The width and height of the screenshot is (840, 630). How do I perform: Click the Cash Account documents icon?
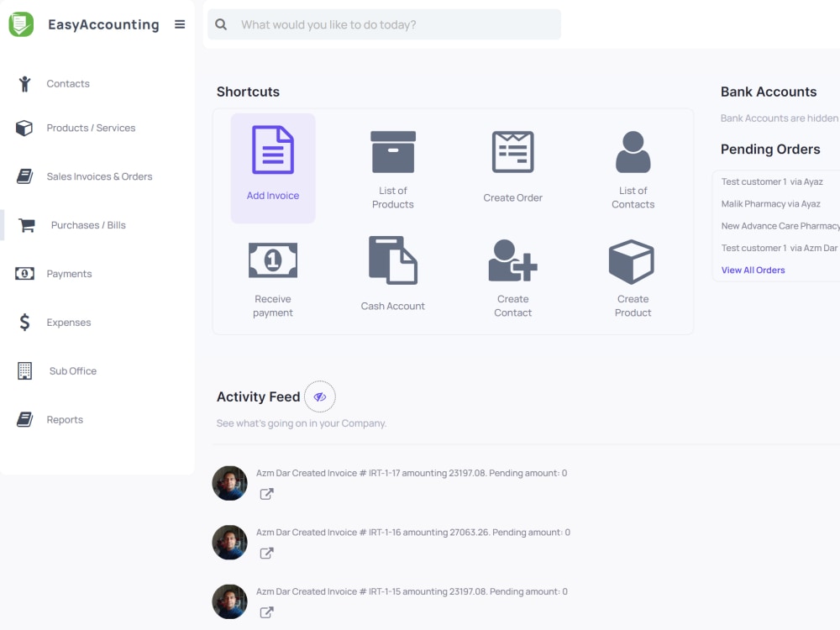click(393, 260)
